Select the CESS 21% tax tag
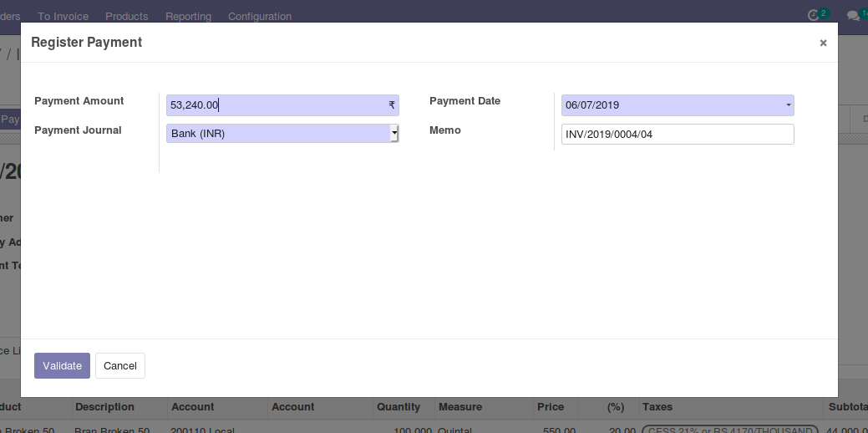 (728, 430)
